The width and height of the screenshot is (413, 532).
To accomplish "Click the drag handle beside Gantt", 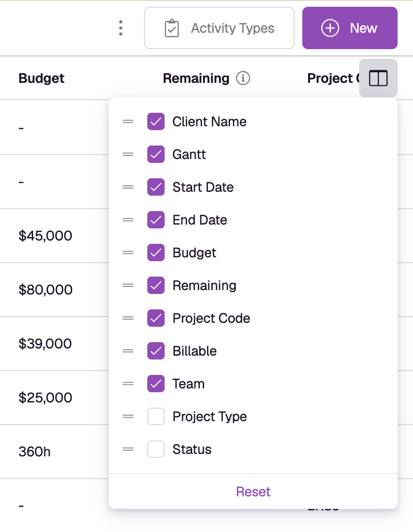I will 128,154.
